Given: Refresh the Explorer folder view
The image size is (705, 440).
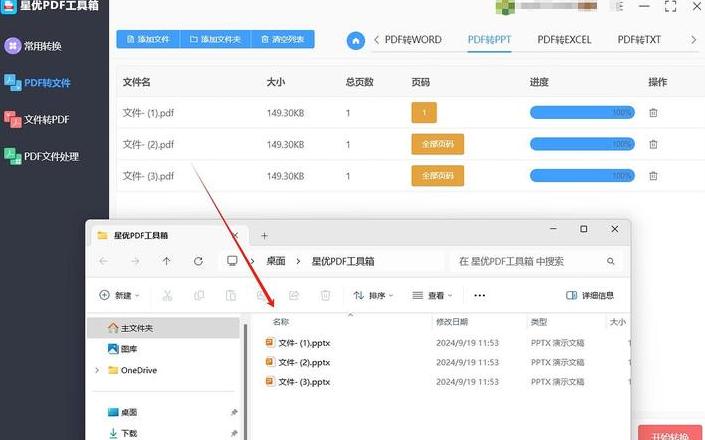Looking at the screenshot, I should tap(198, 261).
